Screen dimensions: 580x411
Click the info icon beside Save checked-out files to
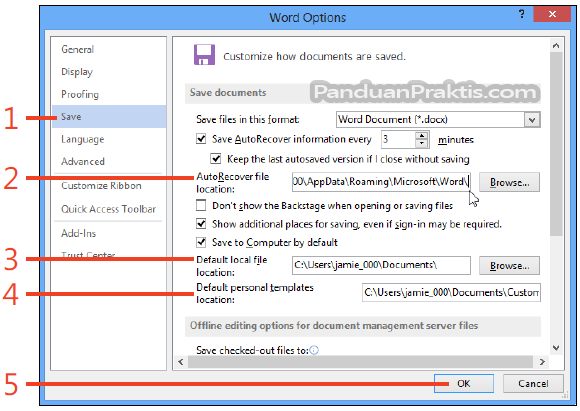coord(314,350)
